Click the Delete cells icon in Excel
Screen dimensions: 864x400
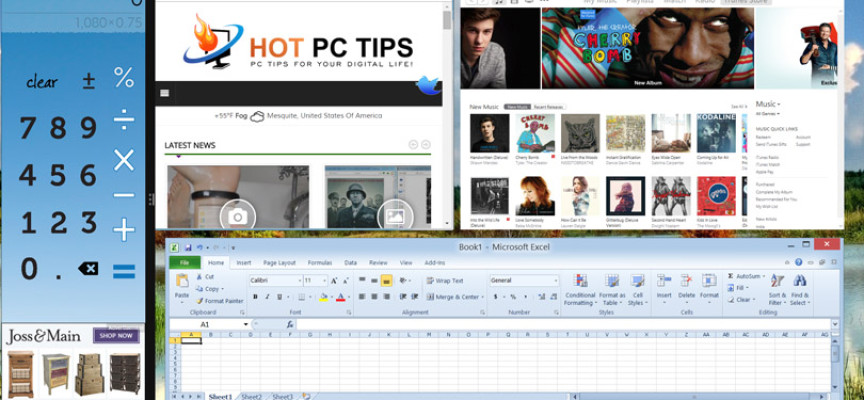pyautogui.click(x=687, y=281)
